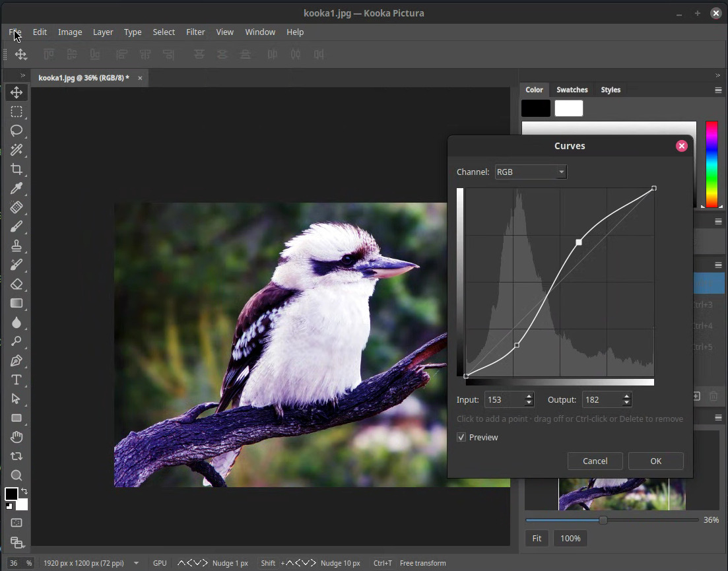Viewport: 728px width, 571px height.
Task: Select the Eraser tool
Action: [17, 284]
